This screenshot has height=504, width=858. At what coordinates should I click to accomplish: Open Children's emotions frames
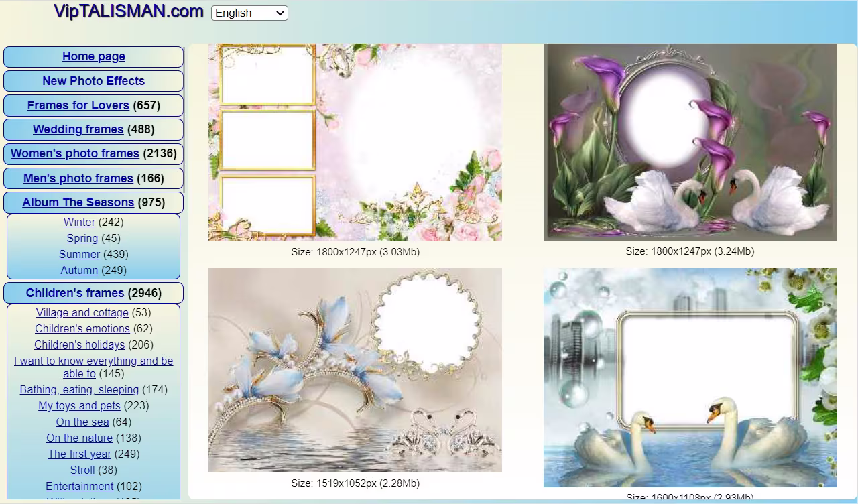[x=82, y=328]
